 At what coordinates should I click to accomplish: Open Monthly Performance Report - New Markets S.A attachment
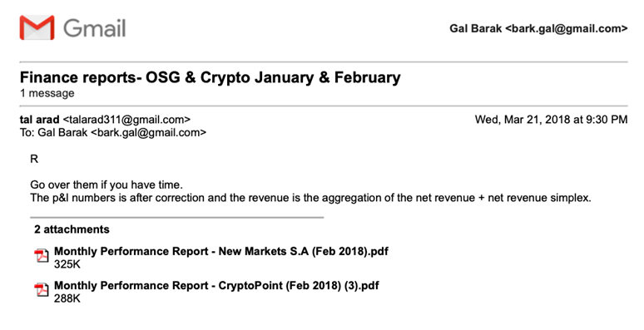point(221,251)
